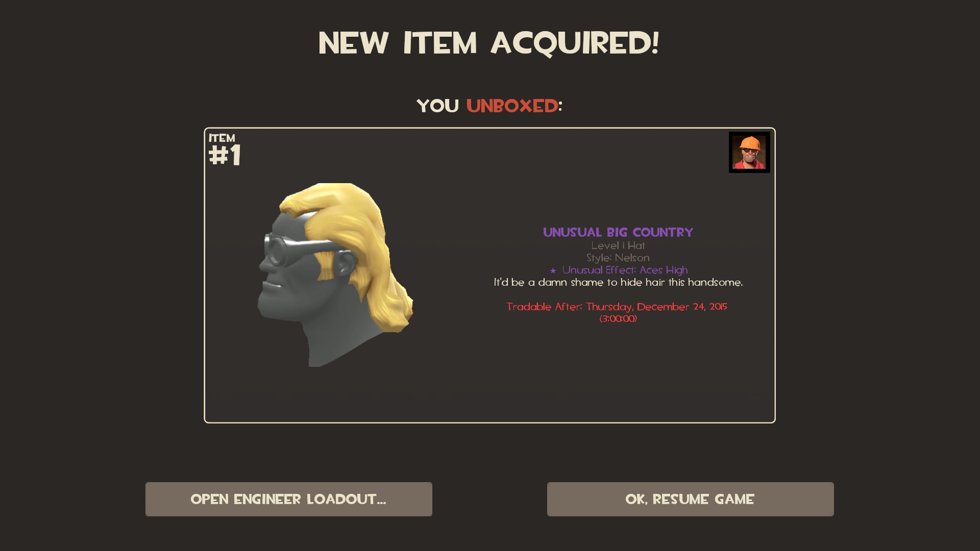Select the Big Country hat model preview
The width and height of the screenshot is (980, 551).
(335, 274)
